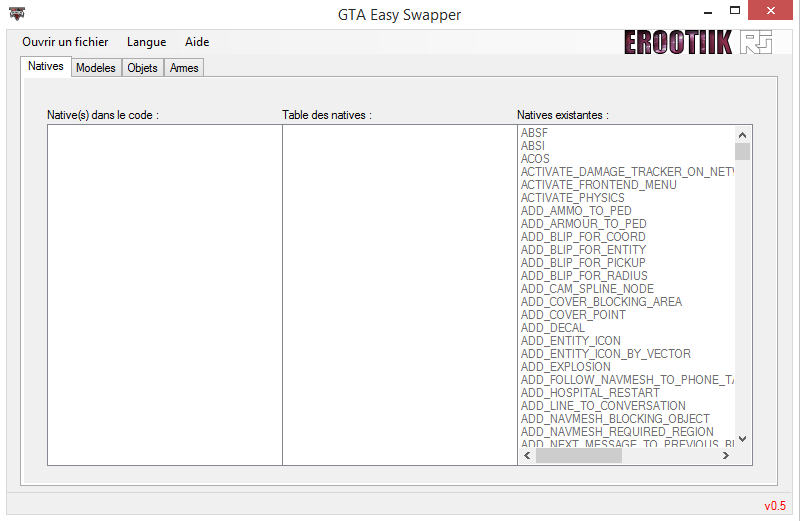Select ADD_FOLLOW_NAVMESH_TO_PHONE entry
The width and height of the screenshot is (800, 521).
point(627,380)
